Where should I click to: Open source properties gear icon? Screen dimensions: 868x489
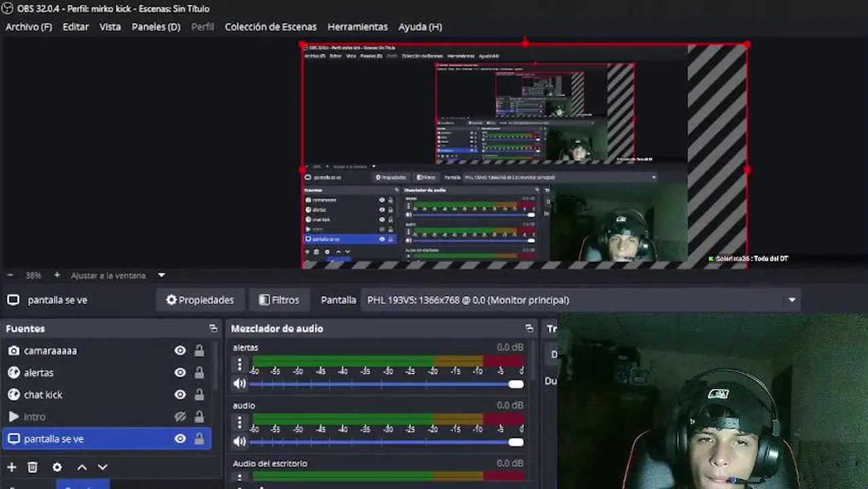(57, 467)
